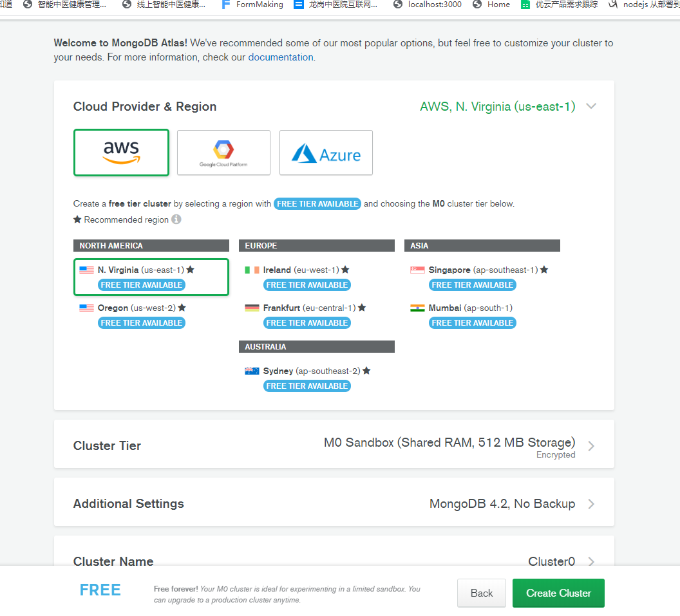
Task: Click FREE TIER AVAILABLE badge under Sydney
Action: tap(307, 386)
